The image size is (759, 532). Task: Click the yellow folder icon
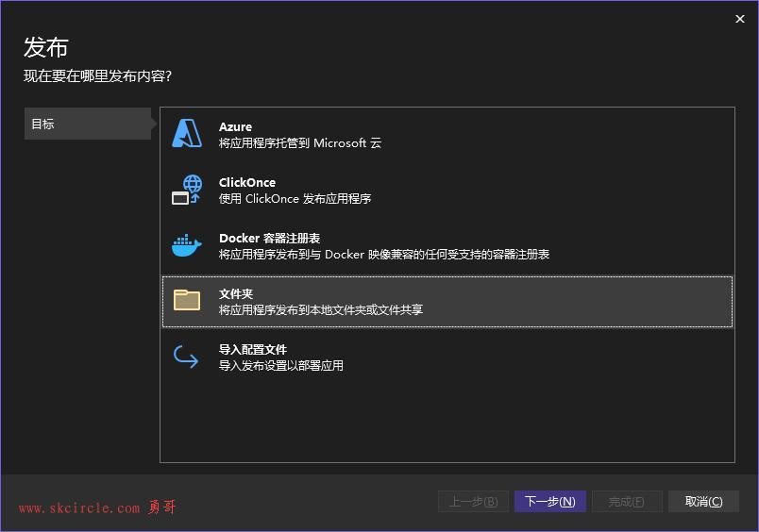pyautogui.click(x=187, y=300)
